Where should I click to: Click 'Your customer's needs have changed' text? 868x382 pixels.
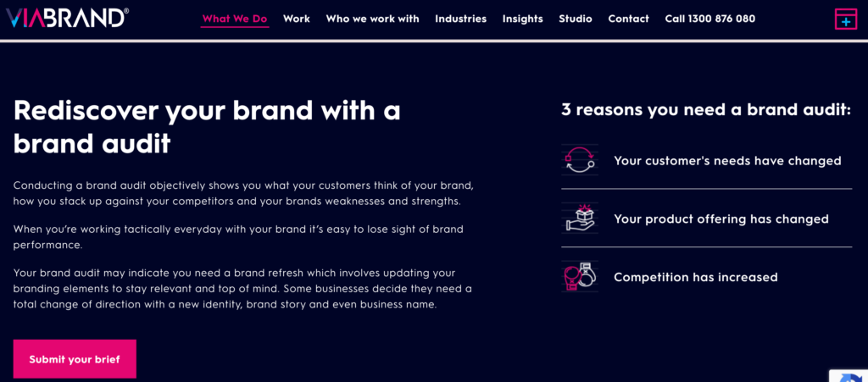(x=727, y=161)
